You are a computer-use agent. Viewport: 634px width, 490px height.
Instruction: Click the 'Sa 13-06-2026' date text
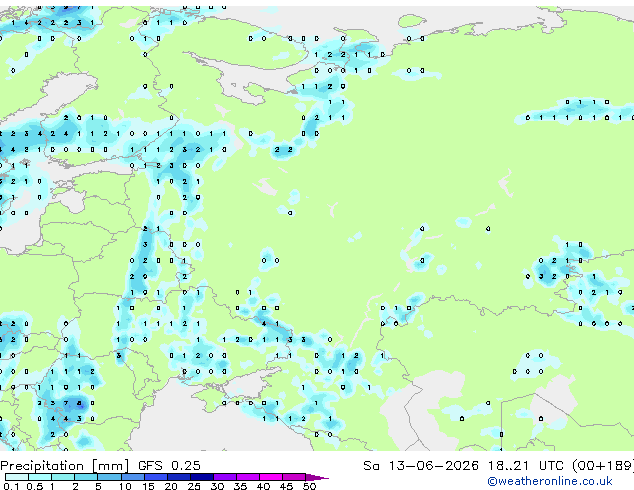point(421,466)
